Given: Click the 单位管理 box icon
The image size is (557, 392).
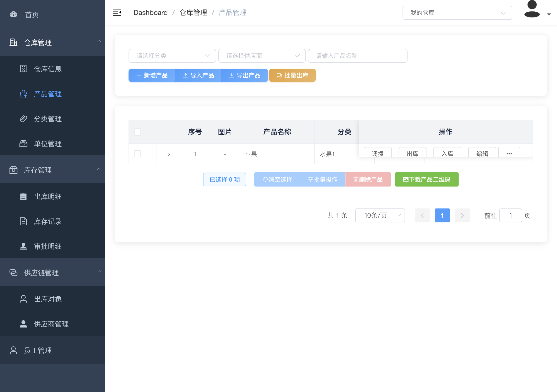Looking at the screenshot, I should 23,144.
